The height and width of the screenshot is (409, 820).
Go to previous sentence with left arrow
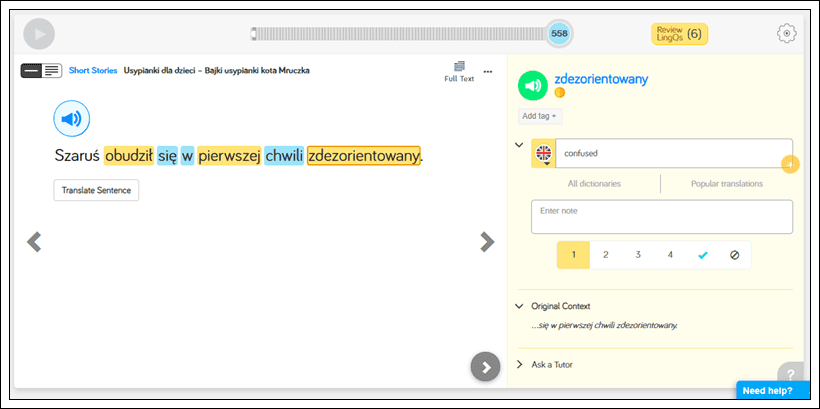coord(34,241)
